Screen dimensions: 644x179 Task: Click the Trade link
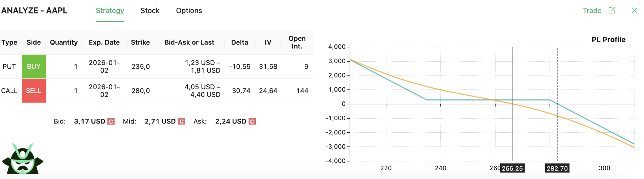(x=592, y=11)
